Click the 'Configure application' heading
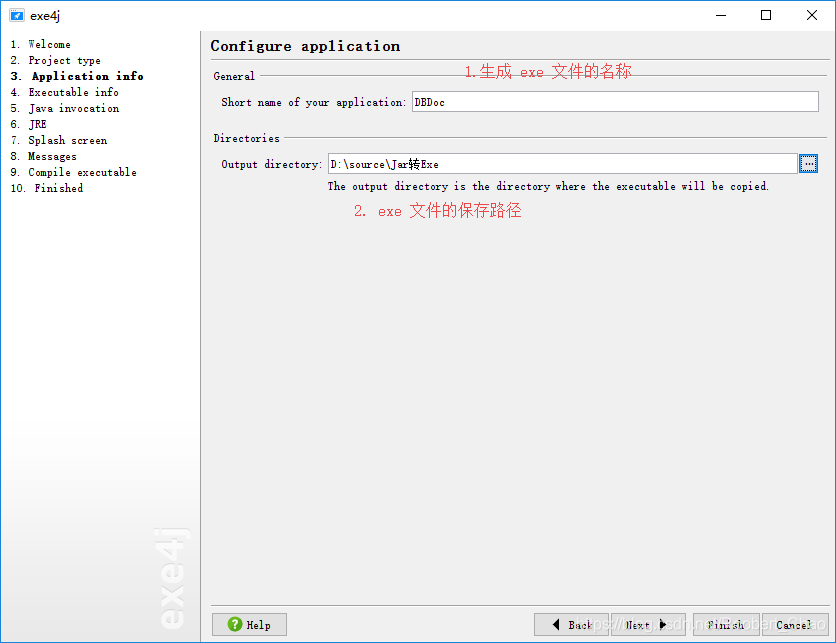The width and height of the screenshot is (836, 643). coord(306,46)
